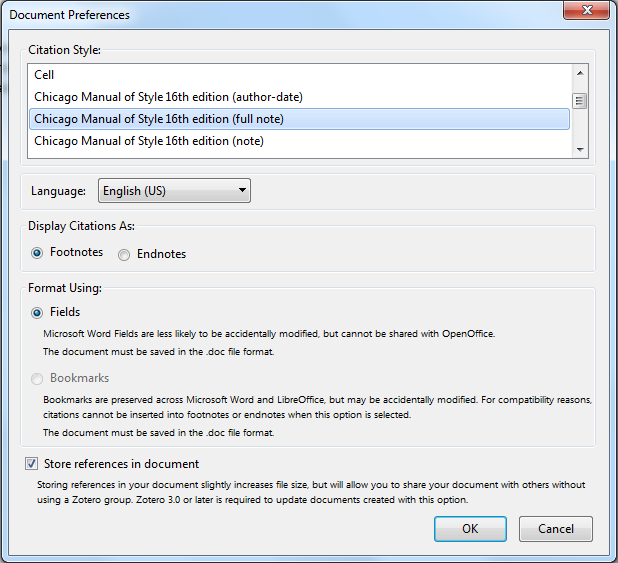This screenshot has width=618, height=563.
Task: Click the citation list scroll down arrow
Action: [580, 149]
